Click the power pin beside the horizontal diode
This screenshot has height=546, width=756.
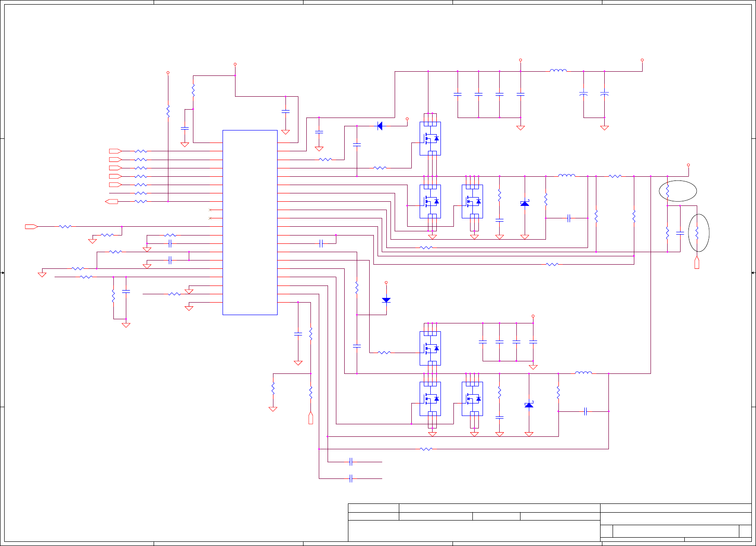tap(407, 119)
